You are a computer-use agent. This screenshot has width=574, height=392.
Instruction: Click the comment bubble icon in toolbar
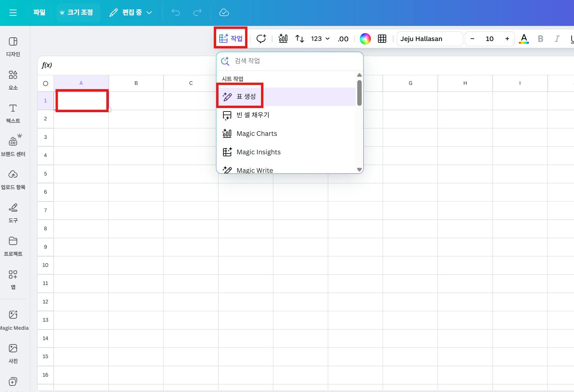[261, 39]
